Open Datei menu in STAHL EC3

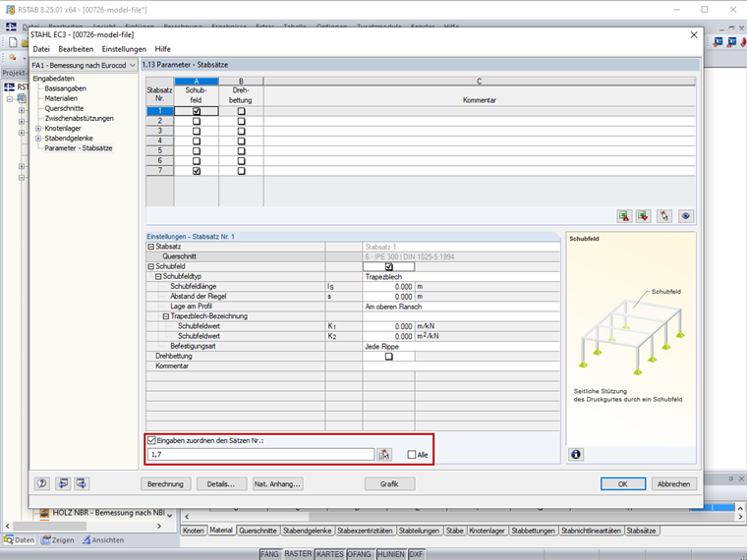41,49
